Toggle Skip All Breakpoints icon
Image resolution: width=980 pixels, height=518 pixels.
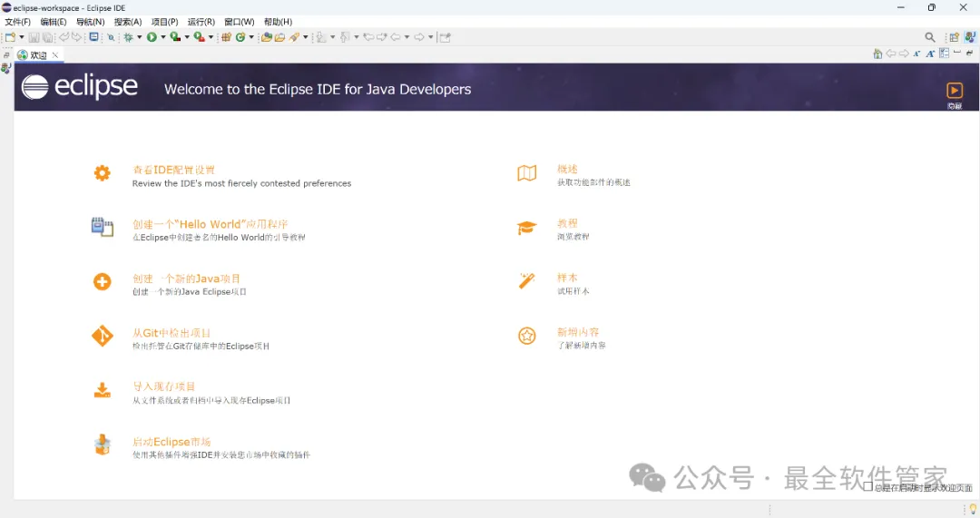click(x=111, y=37)
